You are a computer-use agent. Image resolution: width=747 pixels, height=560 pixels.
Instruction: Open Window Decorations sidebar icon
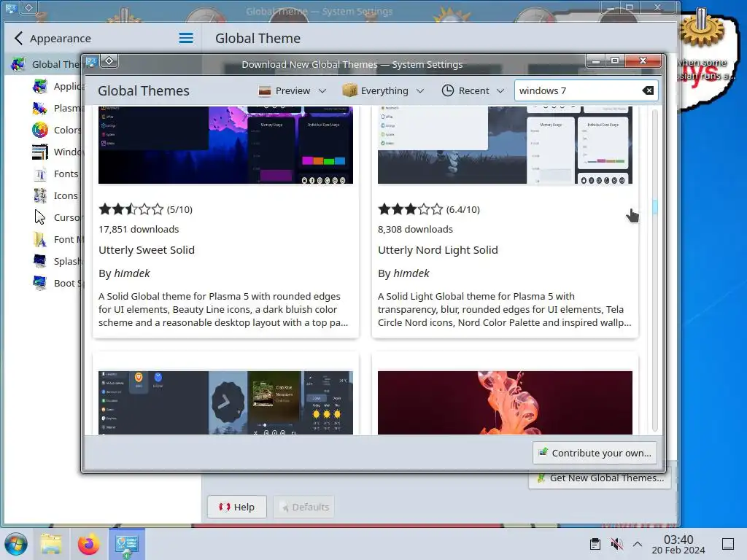(40, 152)
